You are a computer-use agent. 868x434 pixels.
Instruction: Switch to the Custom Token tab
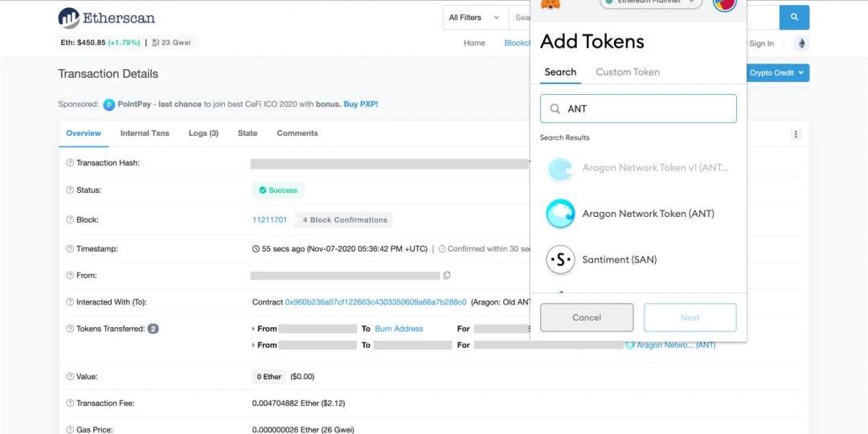pyautogui.click(x=628, y=72)
